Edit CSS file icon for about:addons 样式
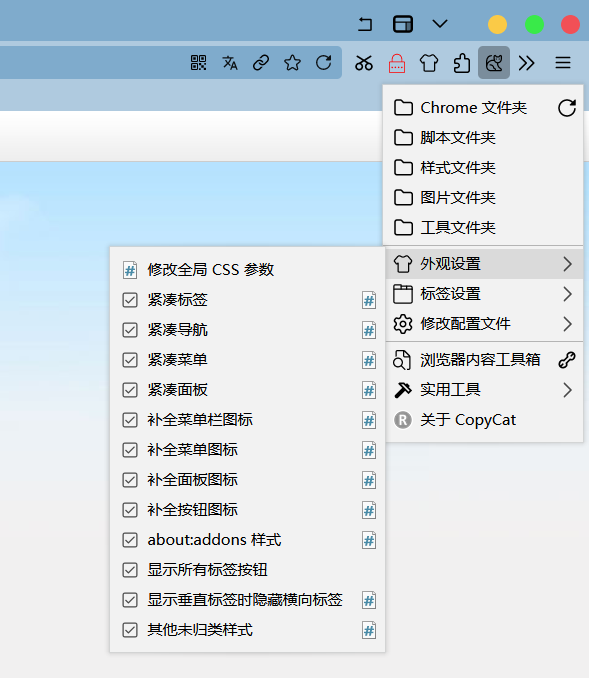This screenshot has height=678, width=589. click(x=369, y=540)
